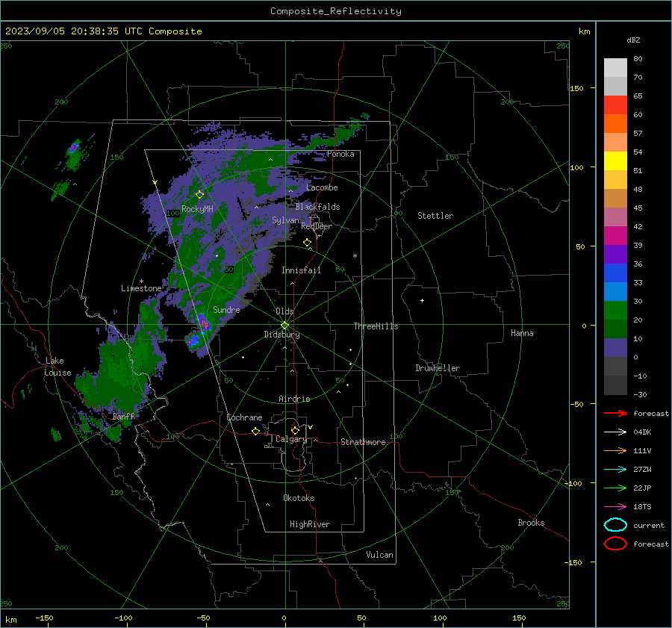
Task: Click the Ponoka city label
Action: click(x=340, y=154)
